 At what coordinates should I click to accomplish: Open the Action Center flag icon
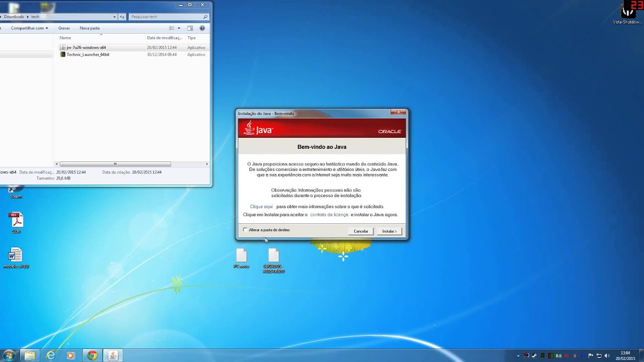click(591, 355)
